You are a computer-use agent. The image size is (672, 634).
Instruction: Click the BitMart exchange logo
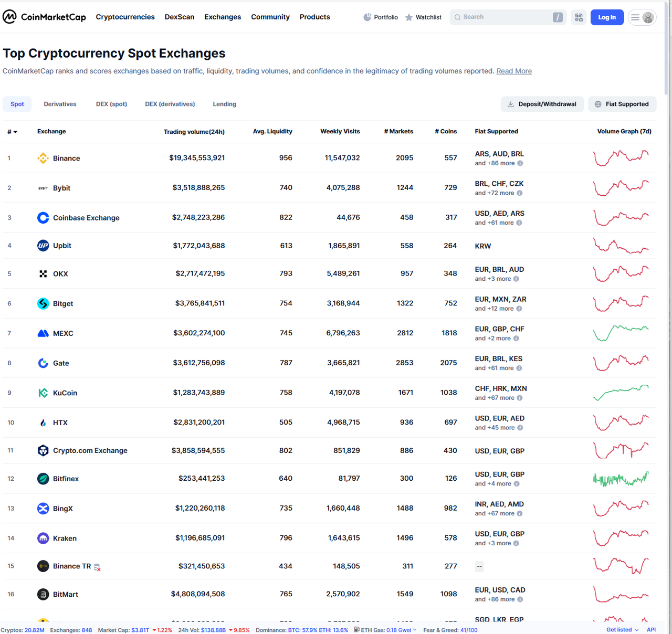click(x=43, y=594)
